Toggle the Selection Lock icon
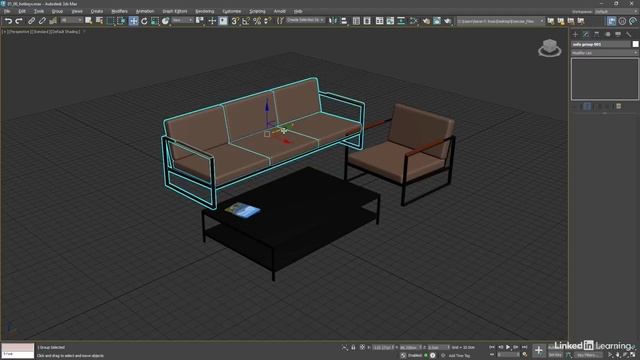This screenshot has height=360, width=640. (353, 347)
